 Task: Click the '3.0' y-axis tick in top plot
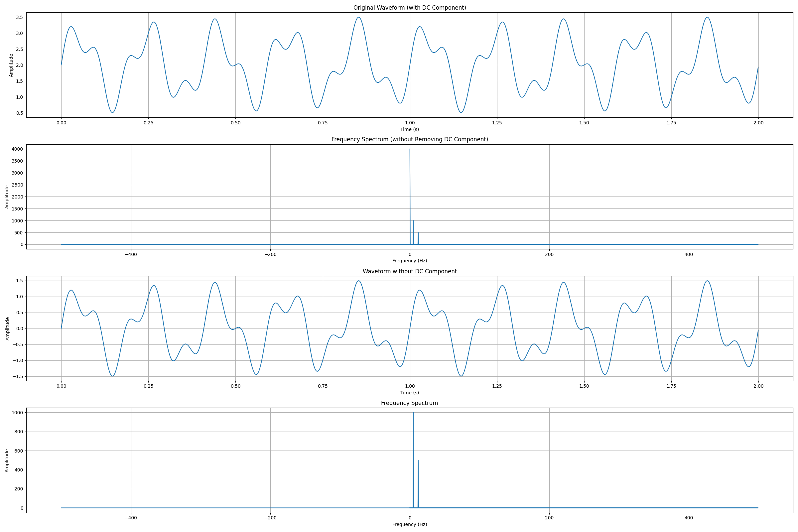[19, 33]
